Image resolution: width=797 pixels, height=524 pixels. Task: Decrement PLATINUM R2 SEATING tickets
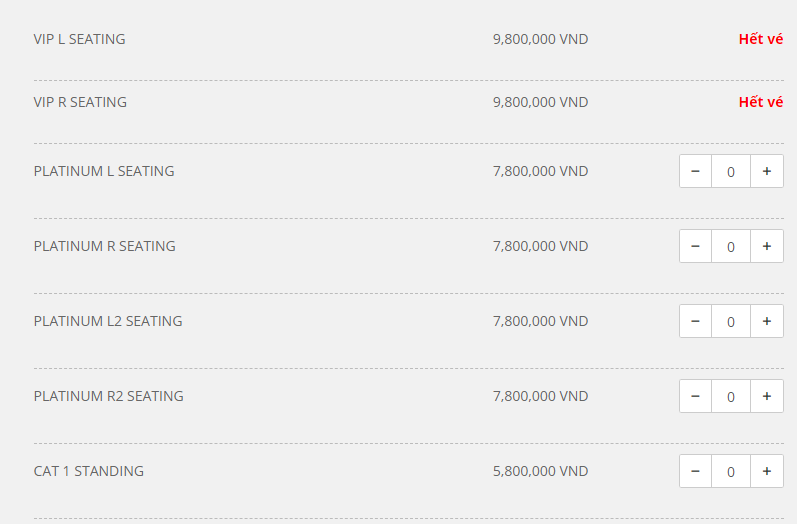click(x=695, y=396)
